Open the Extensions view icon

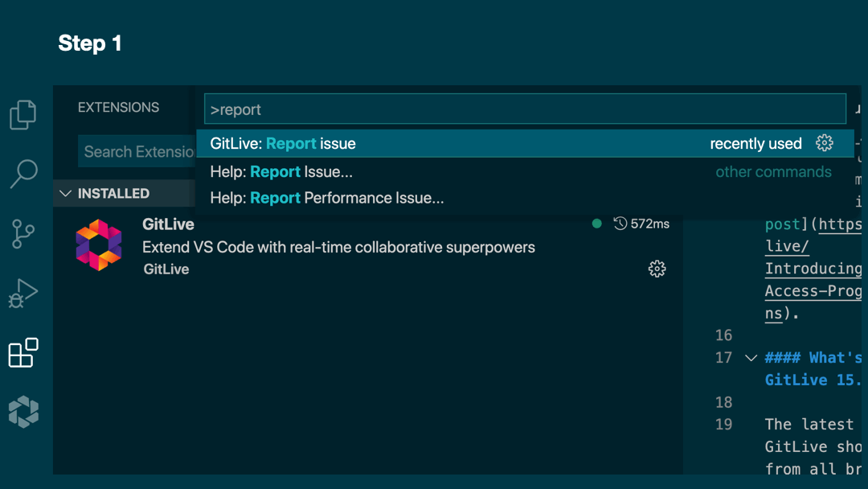coord(23,352)
